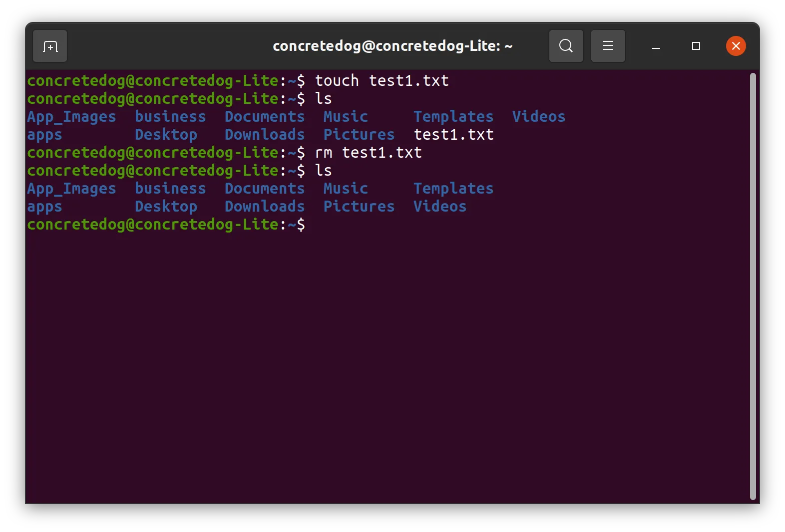Click App_Images in the first ls output
The image size is (785, 532).
pyautogui.click(x=71, y=117)
